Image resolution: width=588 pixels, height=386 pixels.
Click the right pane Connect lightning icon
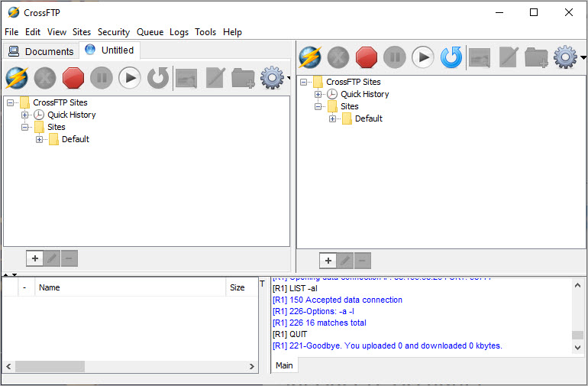click(310, 57)
